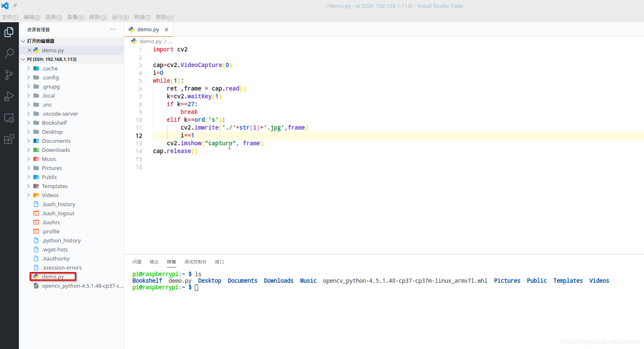The width and height of the screenshot is (644, 349).
Task: Click the .bash_logout file icon
Action: click(36, 213)
